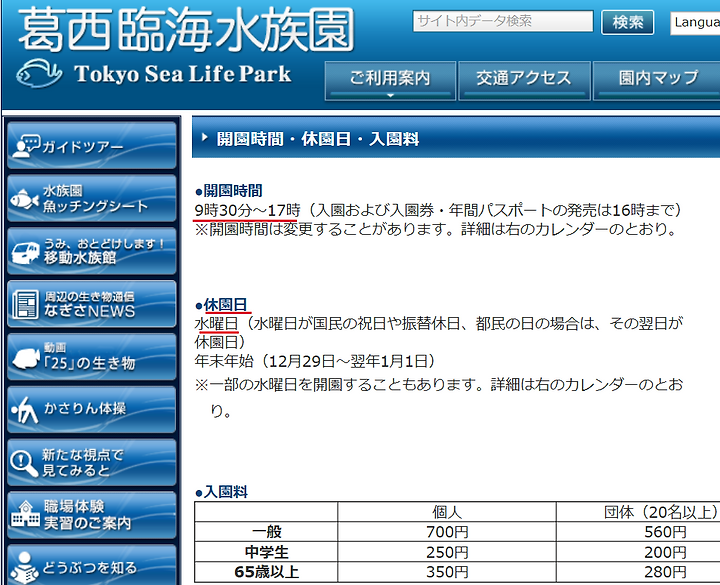Click the 一般 row label
This screenshot has height=585, width=720.
(266, 532)
